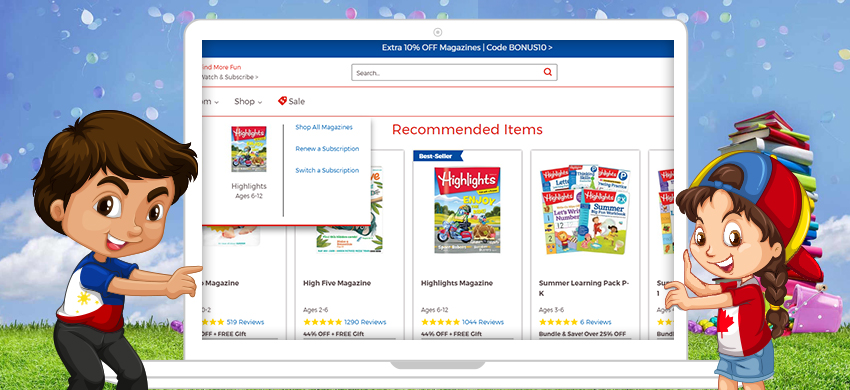
Task: Click the red Sale tag icon
Action: click(x=282, y=100)
